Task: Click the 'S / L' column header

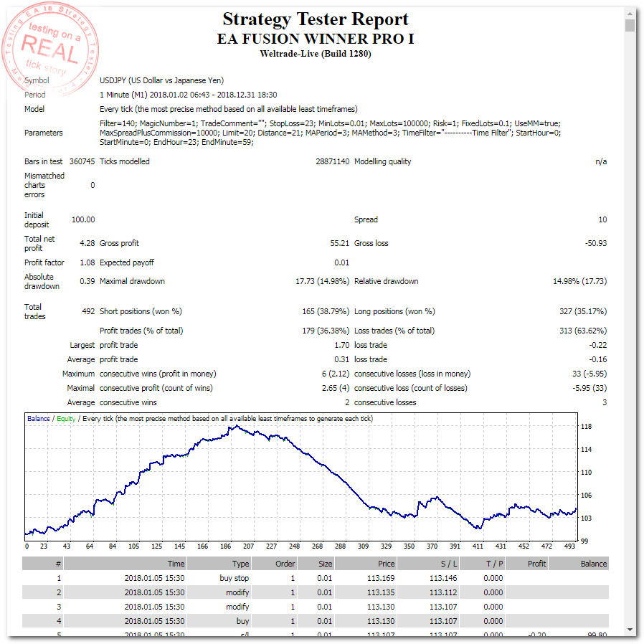Action: pos(428,564)
